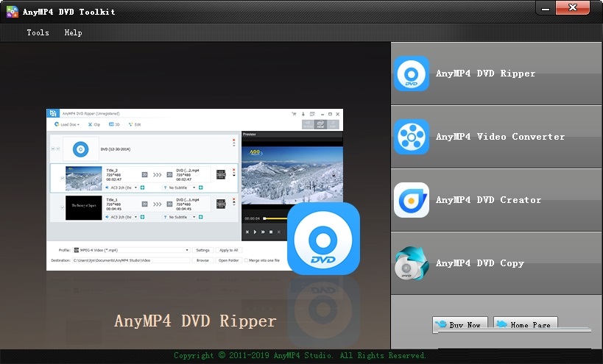Minimize the DVD Toolkit window
This screenshot has height=364, width=603.
[546, 8]
